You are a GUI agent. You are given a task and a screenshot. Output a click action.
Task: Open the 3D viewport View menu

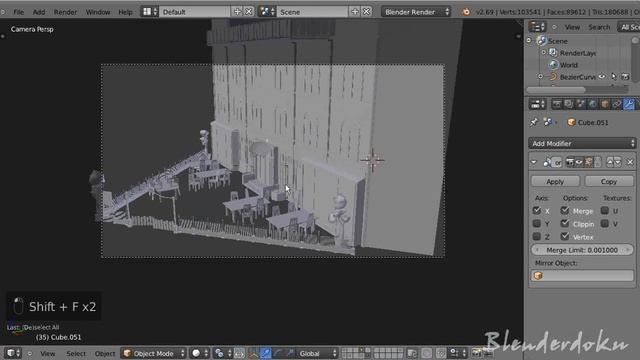[x=47, y=353]
